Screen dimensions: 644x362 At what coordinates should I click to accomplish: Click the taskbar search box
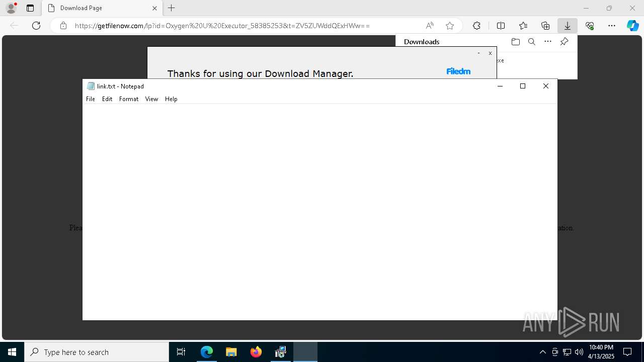tap(97, 352)
